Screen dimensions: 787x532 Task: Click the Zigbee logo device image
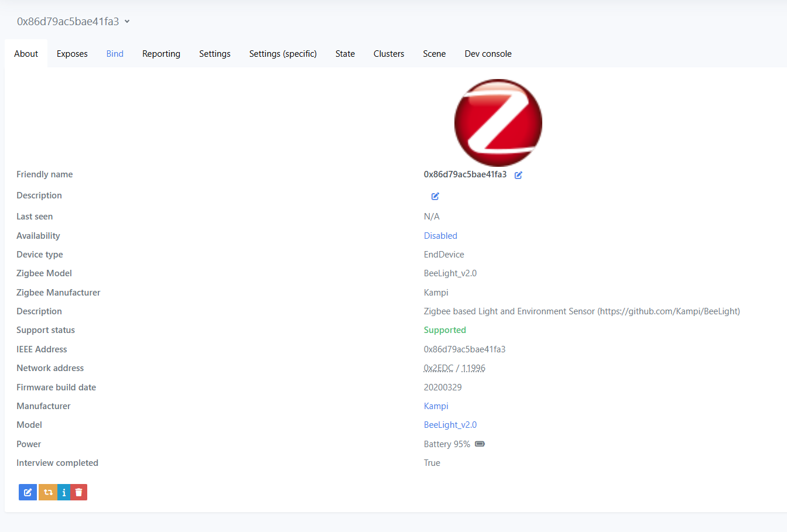[498, 123]
